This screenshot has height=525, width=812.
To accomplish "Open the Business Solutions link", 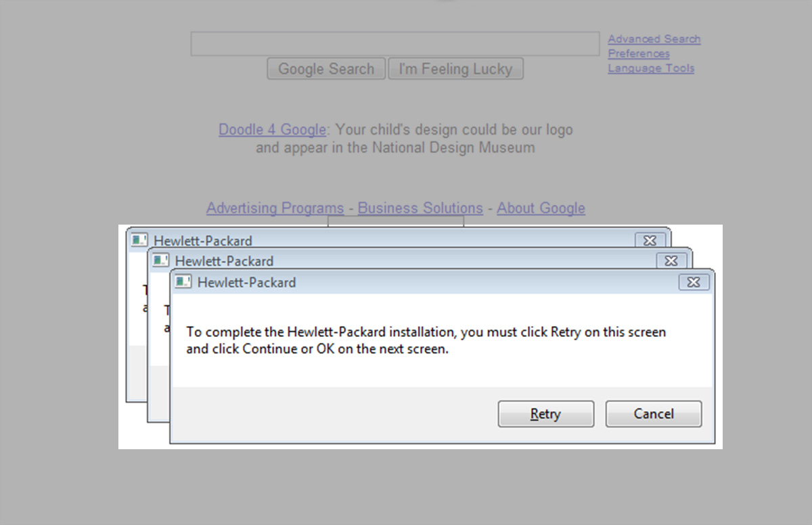I will [420, 208].
